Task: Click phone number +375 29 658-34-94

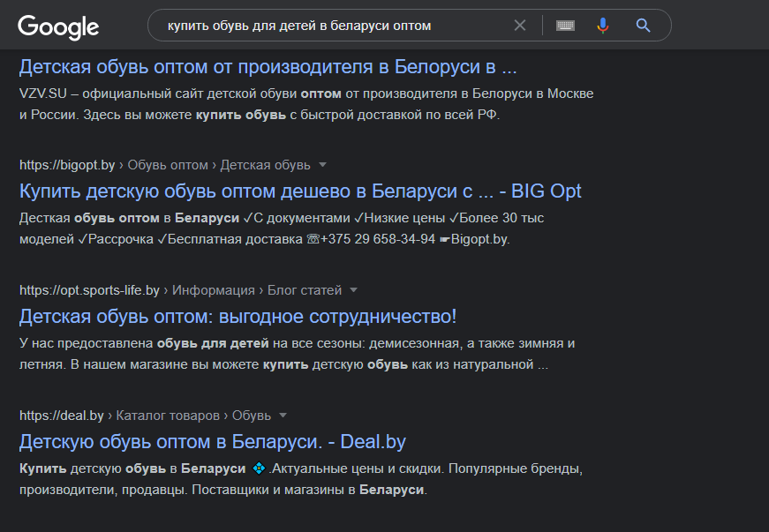Action: pos(377,239)
